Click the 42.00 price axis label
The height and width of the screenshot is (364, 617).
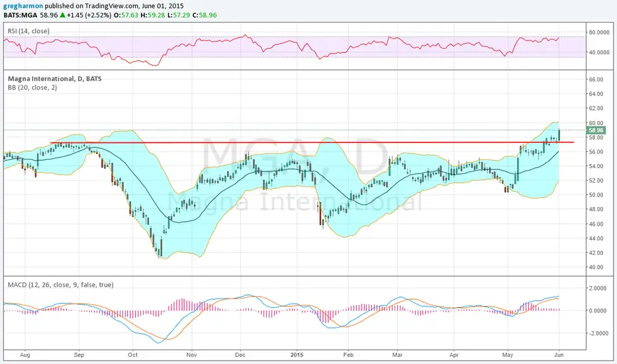(596, 253)
